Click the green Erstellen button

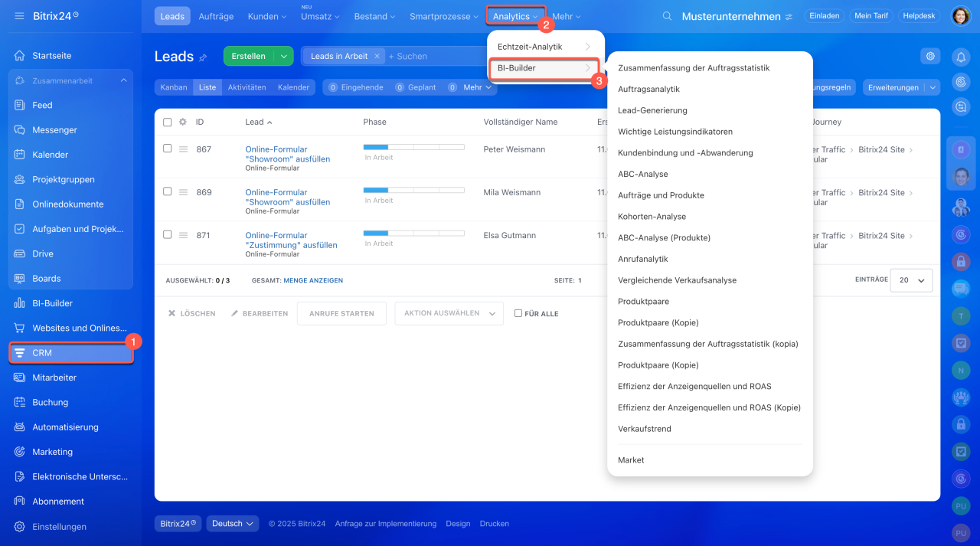tap(248, 56)
